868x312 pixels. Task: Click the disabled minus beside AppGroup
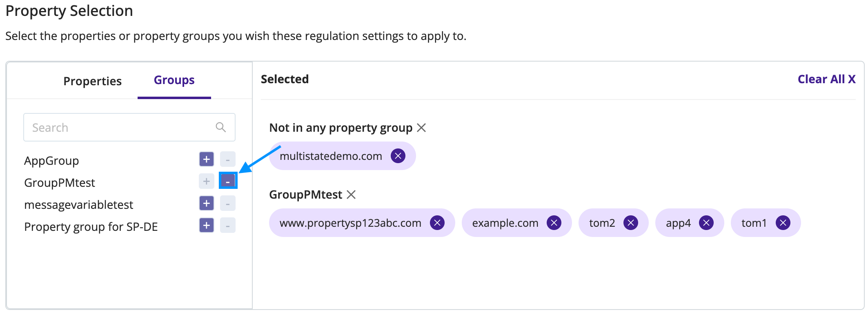[x=228, y=159]
